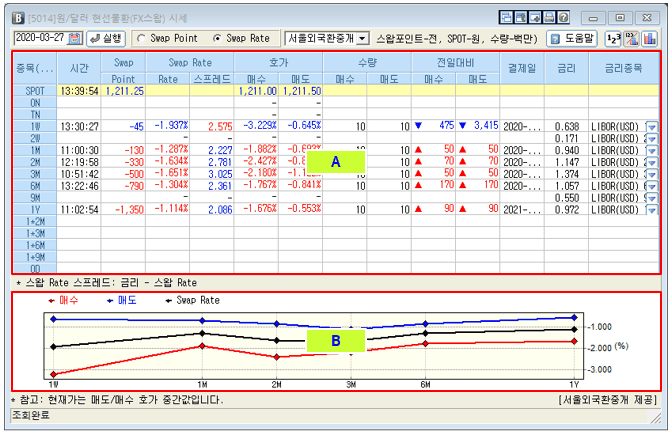Viewport: 672px width, 434px height.
Task: Click the blue 매도 legend entry in the chart
Action: tap(122, 300)
